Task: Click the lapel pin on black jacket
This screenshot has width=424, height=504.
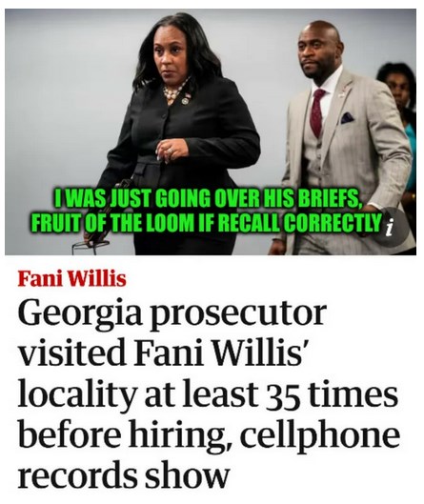Action: [x=185, y=101]
